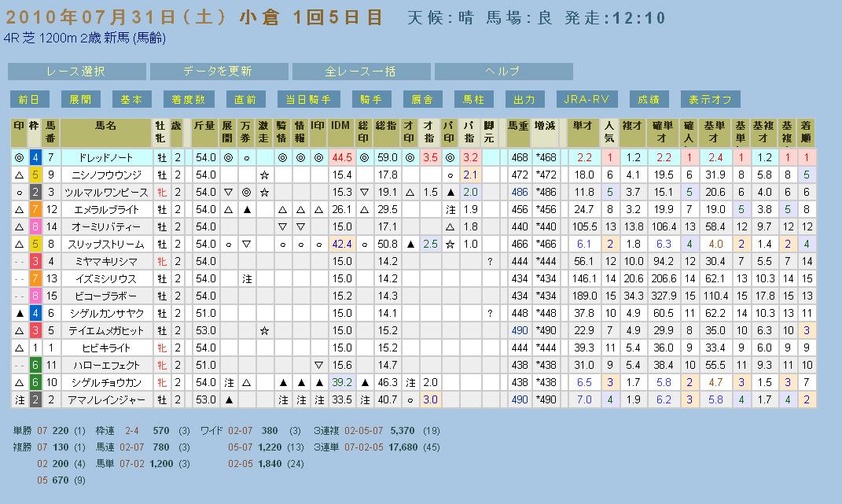This screenshot has height=504, width=842.
Task: Click weight *490 in テイエムメガヒット row
Action: coord(546,330)
